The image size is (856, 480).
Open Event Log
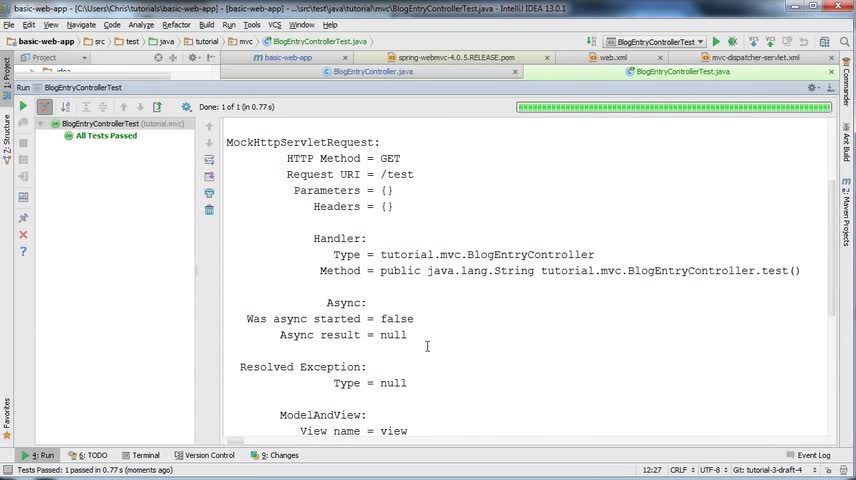[809, 455]
